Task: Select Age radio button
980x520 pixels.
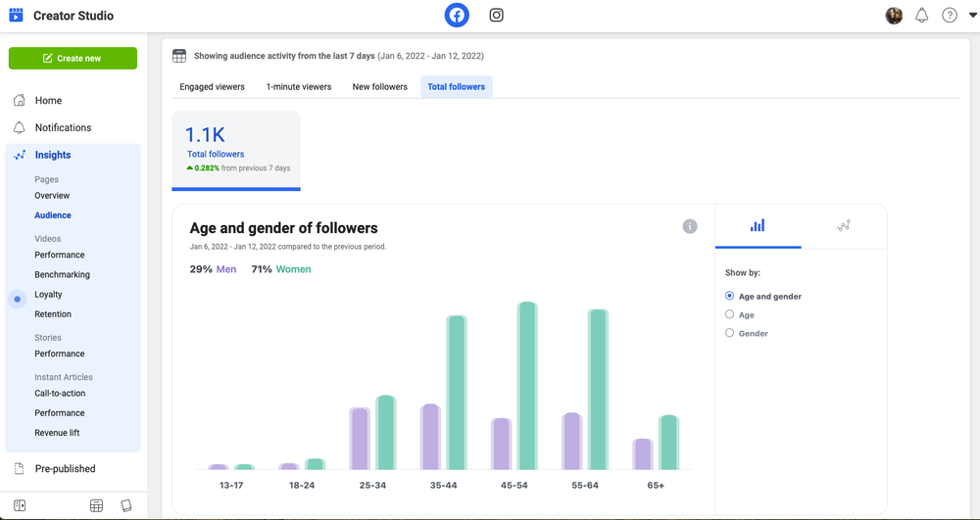Action: pyautogui.click(x=729, y=314)
